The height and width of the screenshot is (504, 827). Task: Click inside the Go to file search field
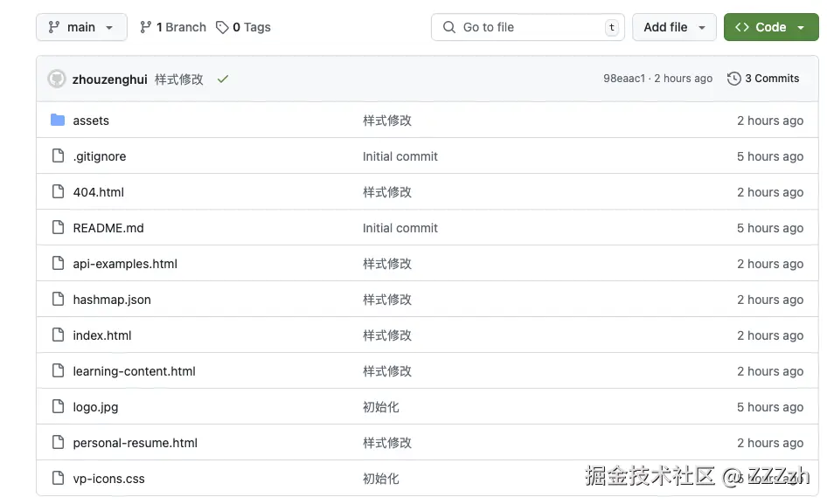[x=516, y=27]
